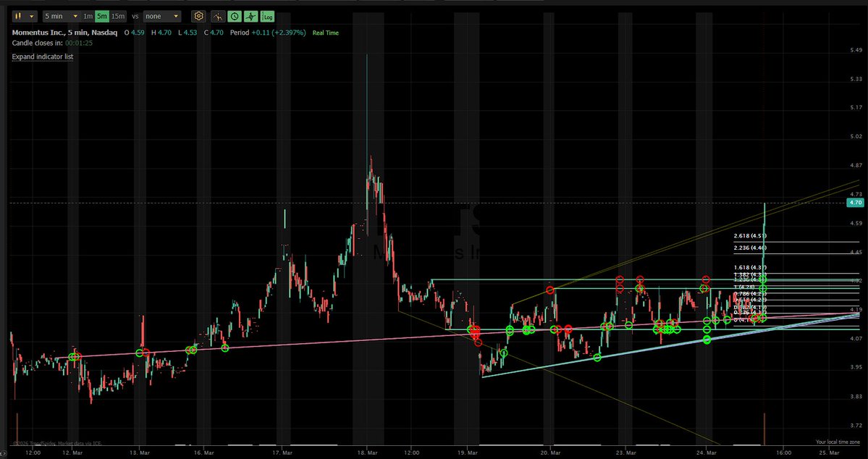Open chart settings gear

coord(199,17)
